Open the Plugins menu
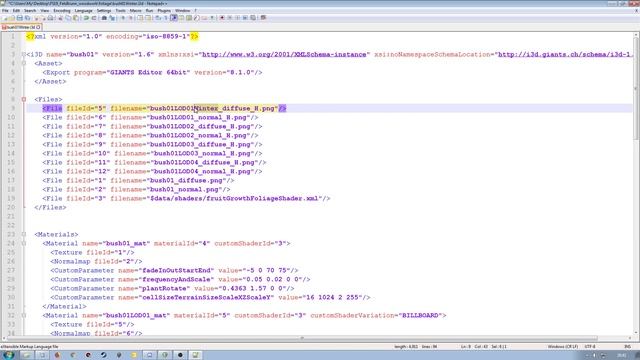Screen dimensions: 640x360 pyautogui.click(x=164, y=11)
